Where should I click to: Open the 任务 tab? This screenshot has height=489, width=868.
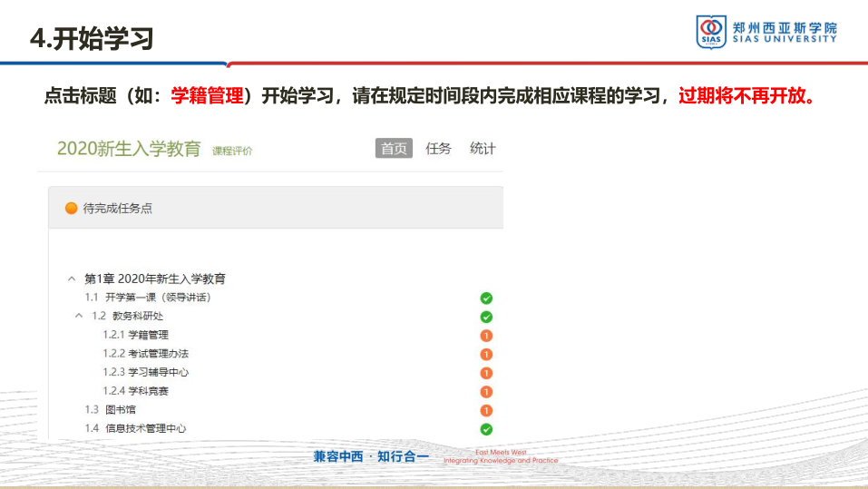click(x=438, y=149)
